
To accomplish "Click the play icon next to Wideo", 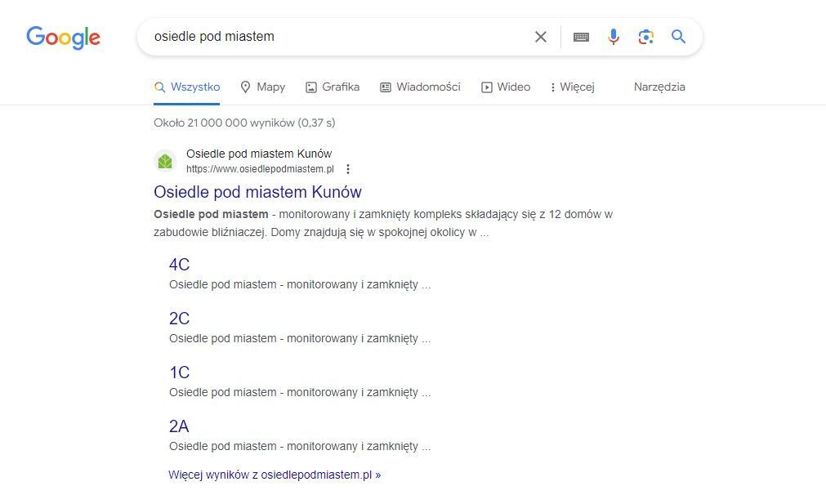I will pos(488,86).
